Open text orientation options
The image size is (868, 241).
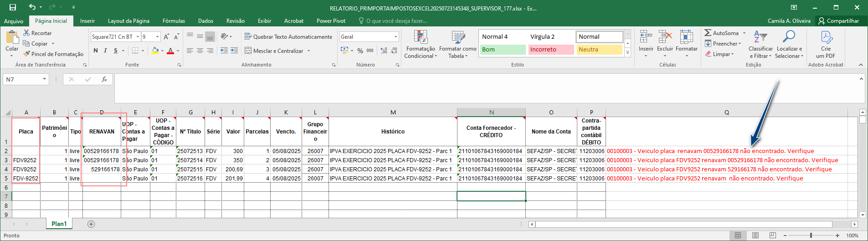[226, 36]
